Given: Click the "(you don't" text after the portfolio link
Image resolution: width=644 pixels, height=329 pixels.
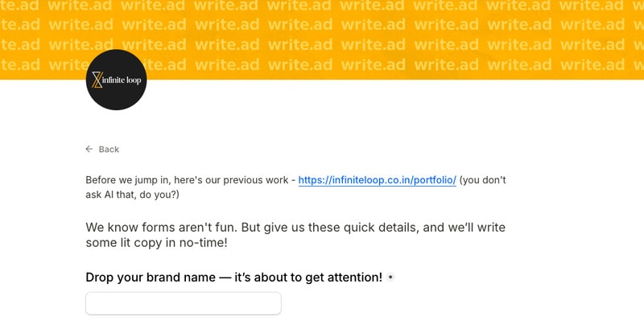Looking at the screenshot, I should click(x=482, y=180).
